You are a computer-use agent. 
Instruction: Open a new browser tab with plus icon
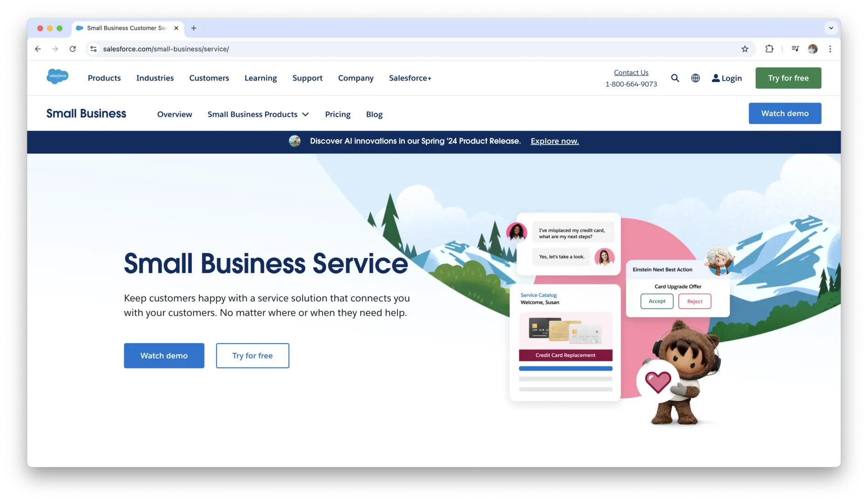(x=194, y=28)
